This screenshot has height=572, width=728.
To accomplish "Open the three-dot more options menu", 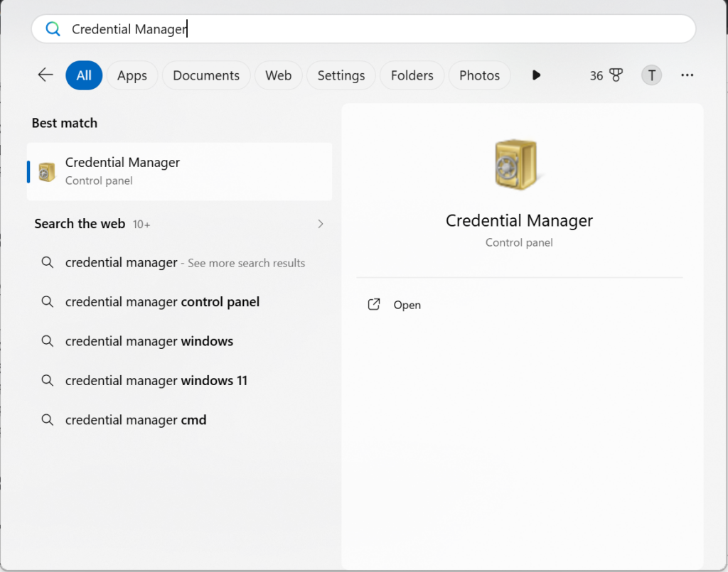I will pyautogui.click(x=687, y=75).
